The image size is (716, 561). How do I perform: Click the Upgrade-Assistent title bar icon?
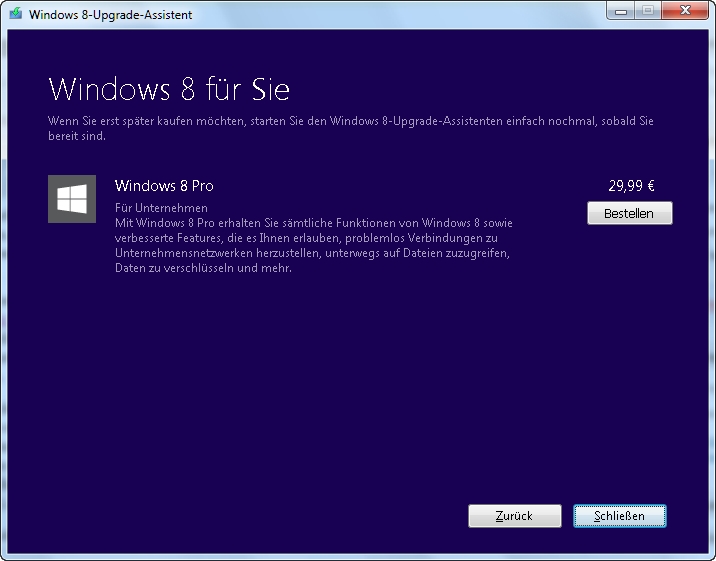(16, 13)
